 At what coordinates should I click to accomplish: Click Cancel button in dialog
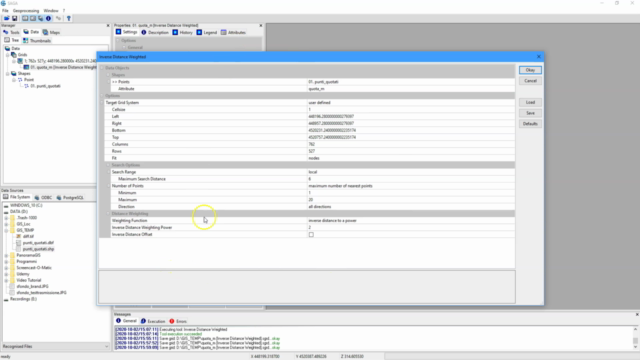[x=530, y=81]
